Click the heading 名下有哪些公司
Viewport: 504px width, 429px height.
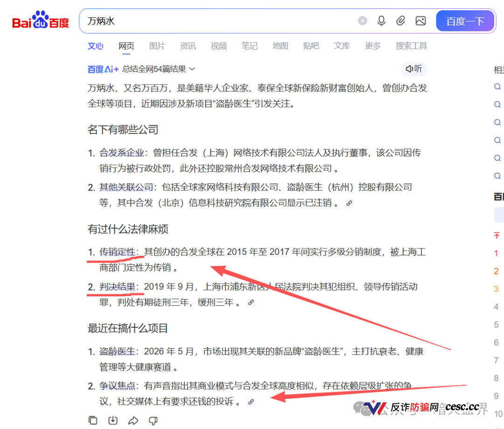[123, 130]
